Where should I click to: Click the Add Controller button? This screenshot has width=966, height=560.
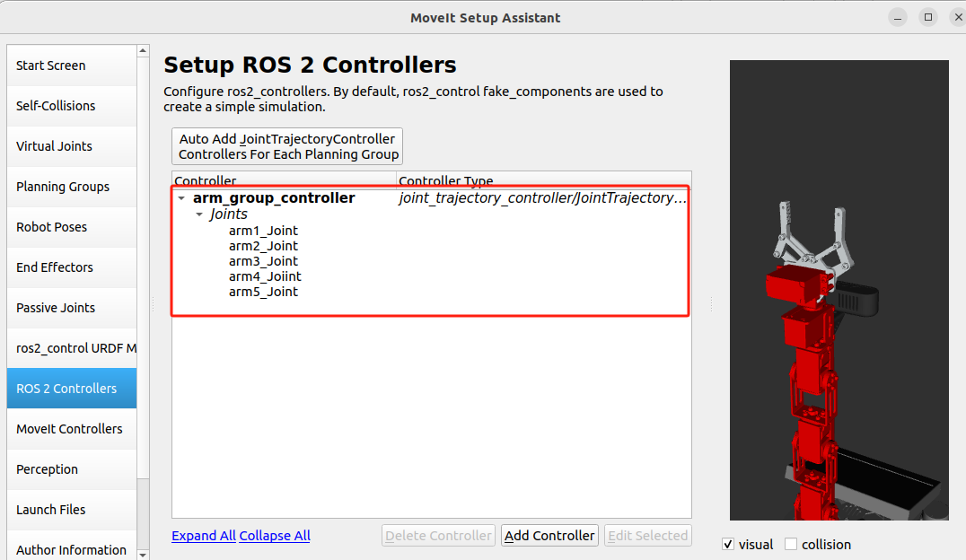point(549,536)
